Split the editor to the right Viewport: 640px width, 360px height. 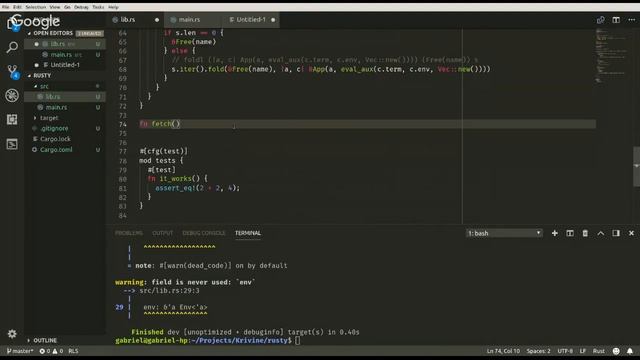click(616, 20)
